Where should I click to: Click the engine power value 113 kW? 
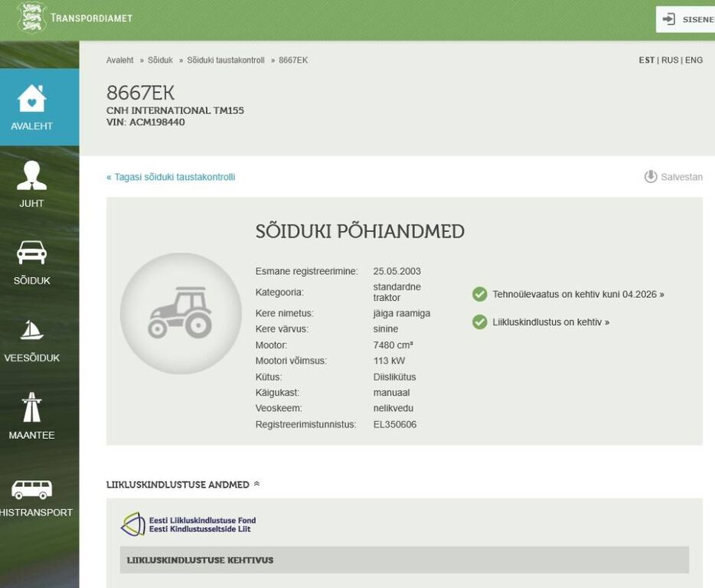tap(389, 361)
